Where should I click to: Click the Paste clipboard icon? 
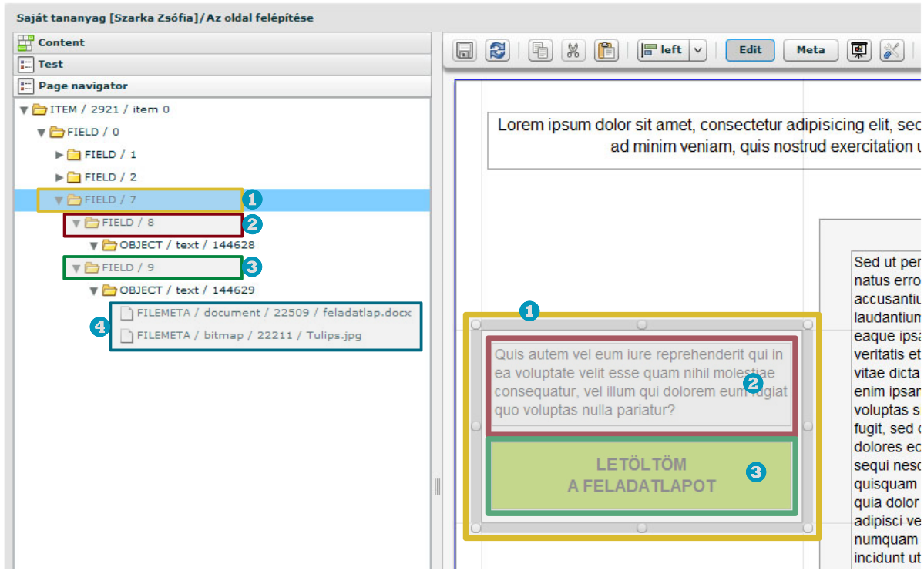click(606, 51)
